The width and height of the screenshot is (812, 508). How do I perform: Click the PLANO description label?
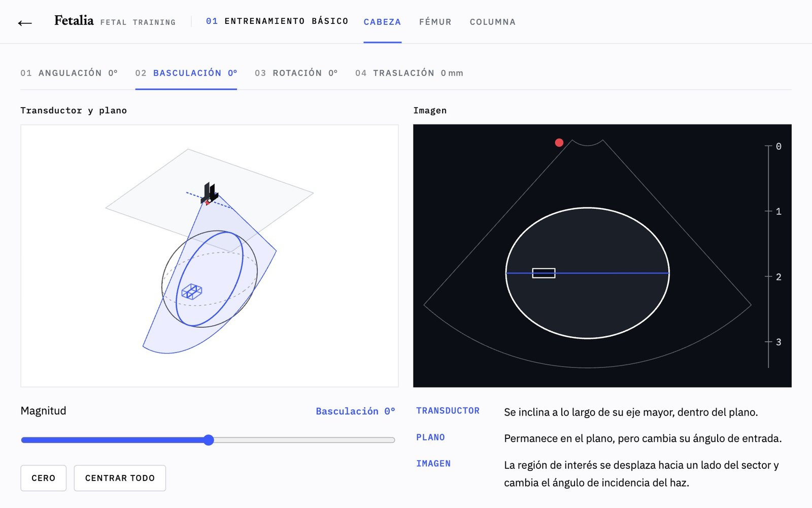[x=430, y=437]
